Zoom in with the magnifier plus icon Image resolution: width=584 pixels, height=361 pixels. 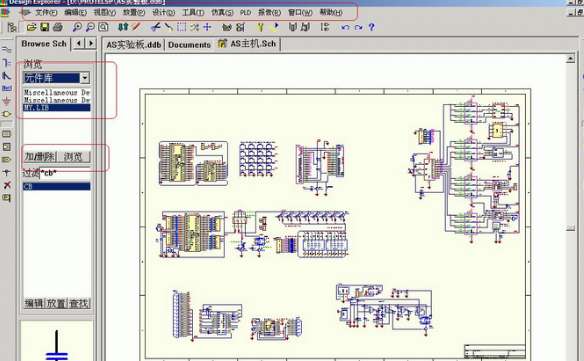[77, 27]
